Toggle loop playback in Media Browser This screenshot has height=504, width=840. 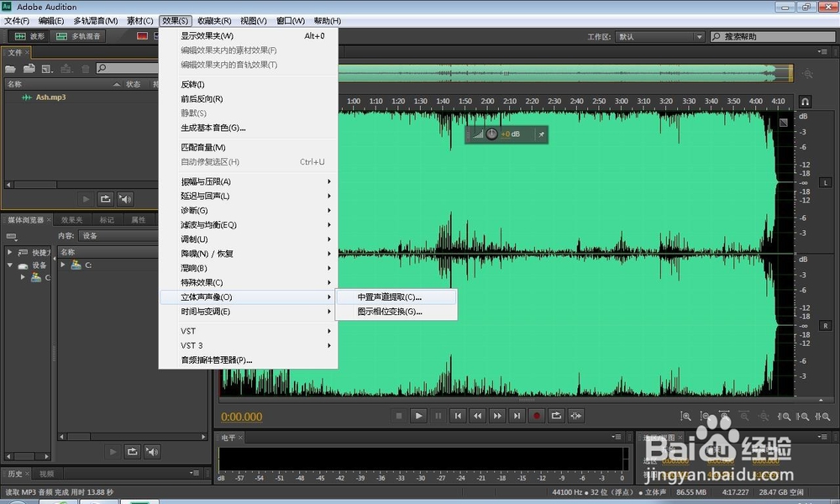pos(133,452)
